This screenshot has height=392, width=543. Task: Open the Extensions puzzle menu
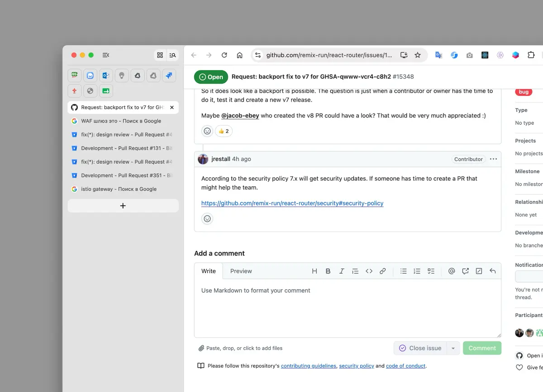(531, 55)
